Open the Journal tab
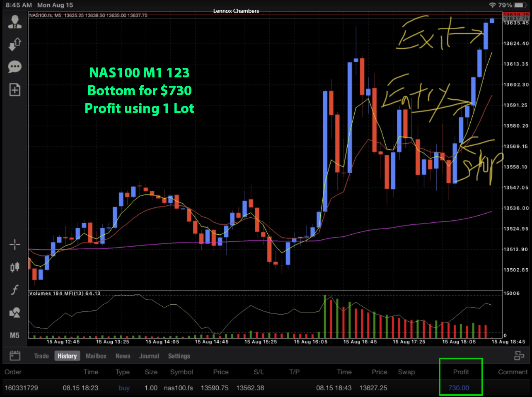 tap(149, 356)
